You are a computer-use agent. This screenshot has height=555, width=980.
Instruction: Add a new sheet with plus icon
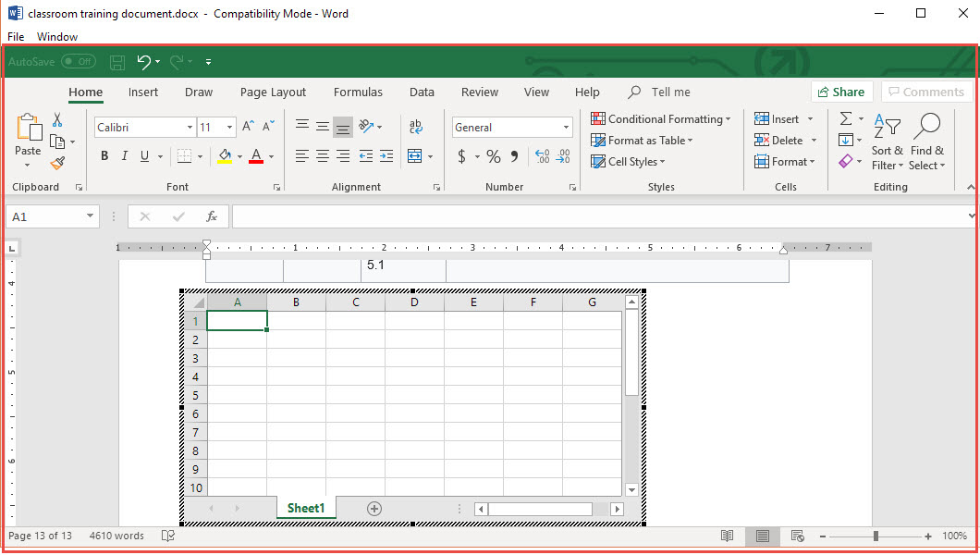374,509
